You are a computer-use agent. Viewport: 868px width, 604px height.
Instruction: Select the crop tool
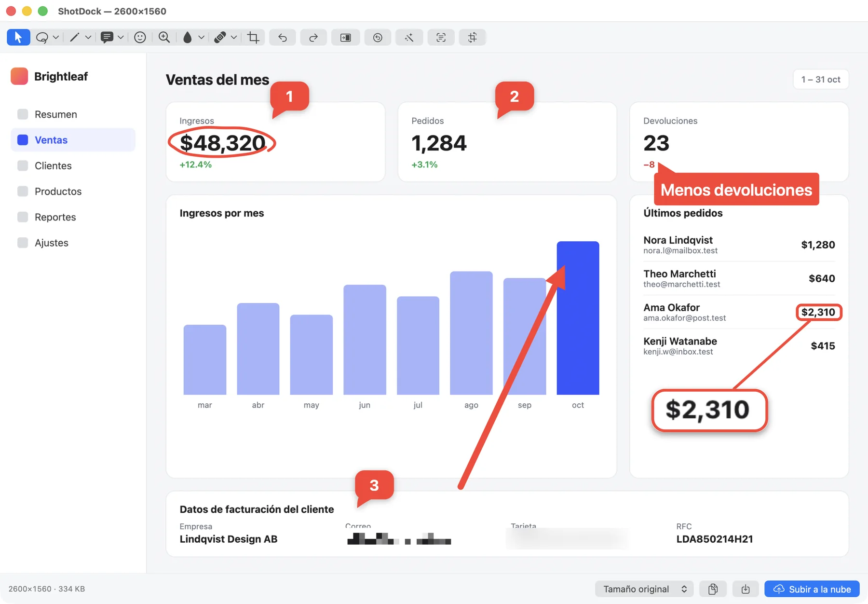[253, 37]
